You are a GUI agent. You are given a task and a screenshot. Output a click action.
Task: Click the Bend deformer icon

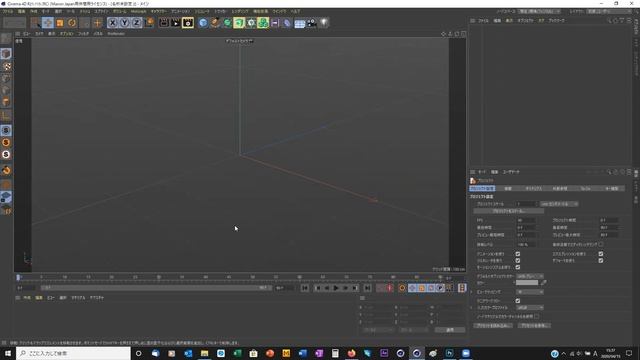tap(287, 23)
